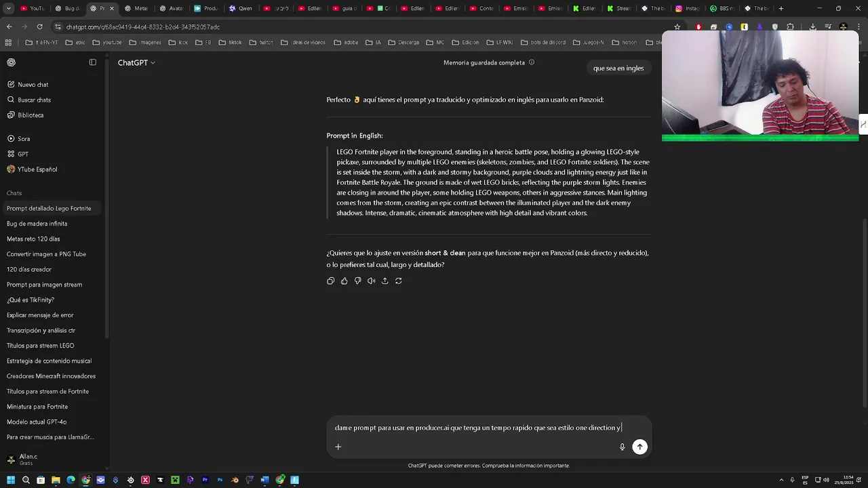Click the user message 'que sea en ingles'
Image resolution: width=868 pixels, height=488 pixels.
(x=618, y=68)
